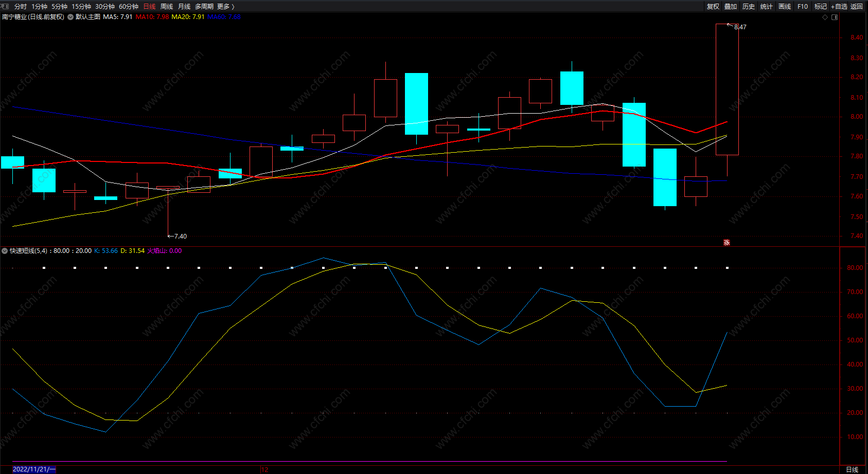The height and width of the screenshot is (474, 868).
Task: Click the red 涨 marker icon
Action: coord(727,242)
